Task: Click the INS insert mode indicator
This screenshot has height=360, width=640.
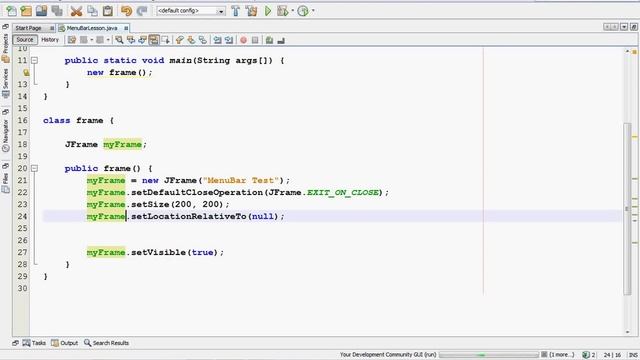Action: click(633, 355)
